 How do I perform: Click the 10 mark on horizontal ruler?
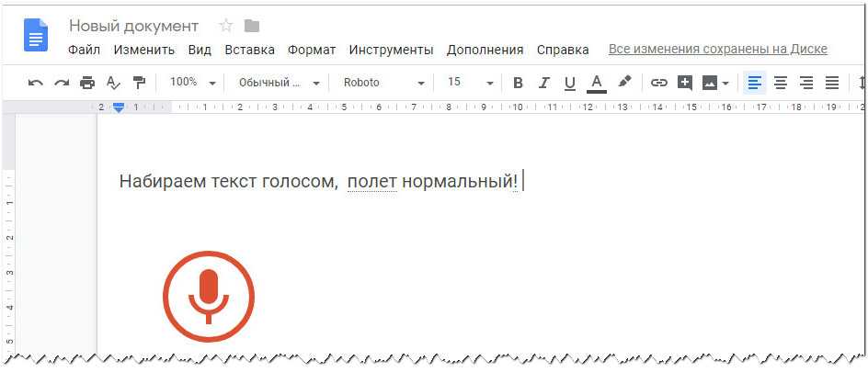pyautogui.click(x=518, y=107)
